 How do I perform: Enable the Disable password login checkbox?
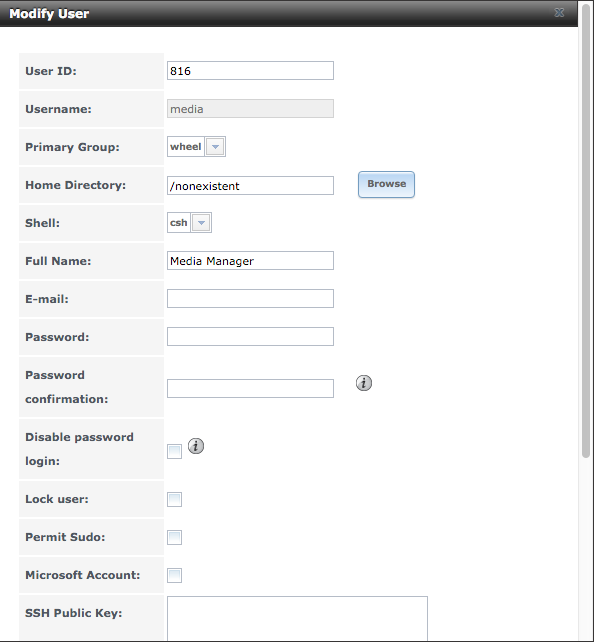pos(174,452)
